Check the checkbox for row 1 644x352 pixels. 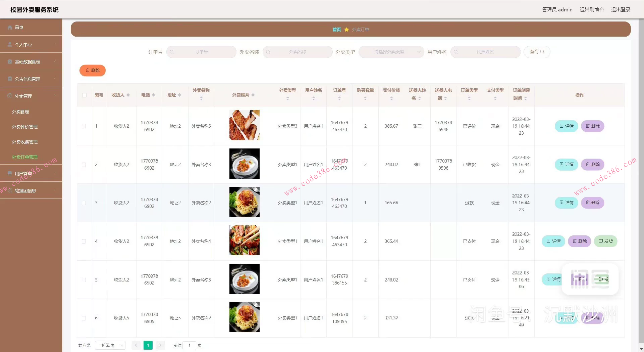click(x=84, y=126)
